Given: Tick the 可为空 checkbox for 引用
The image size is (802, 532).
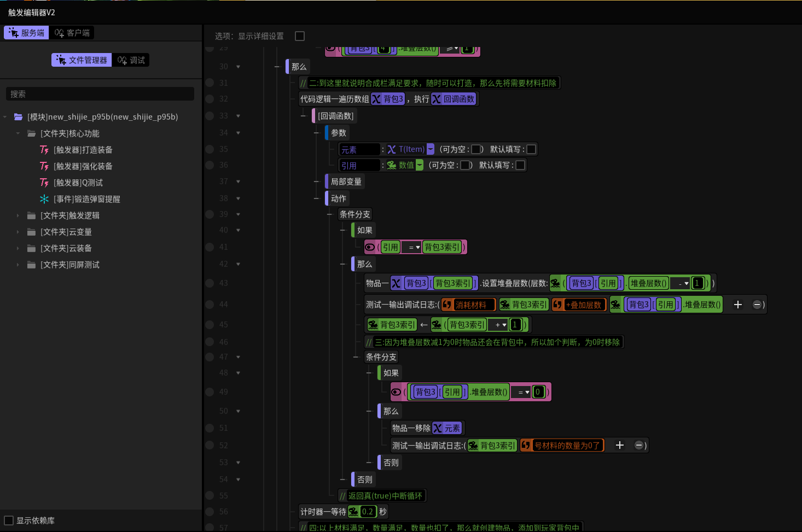Looking at the screenshot, I should (x=465, y=165).
